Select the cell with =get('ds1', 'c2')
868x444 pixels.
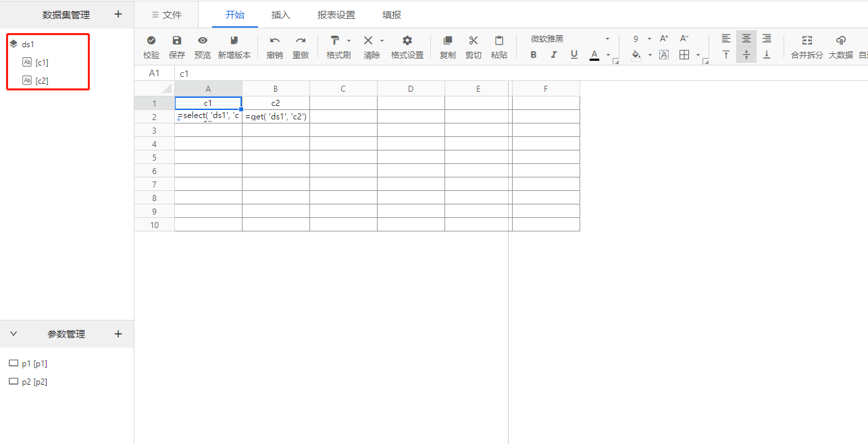pos(276,116)
